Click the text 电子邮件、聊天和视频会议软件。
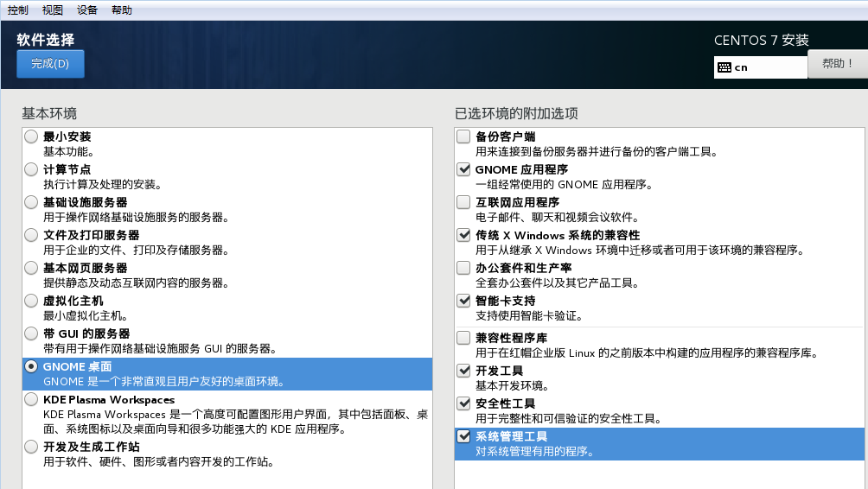This screenshot has width=868, height=489. (558, 217)
